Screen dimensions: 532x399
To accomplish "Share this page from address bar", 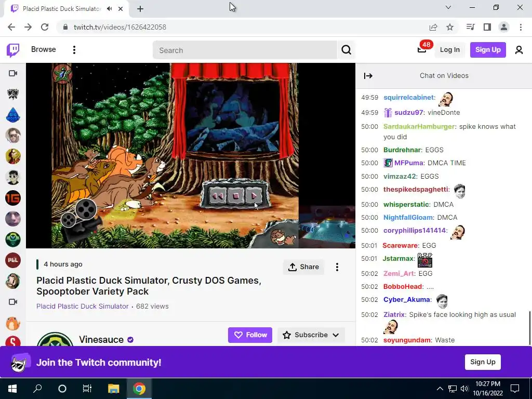I will 433,27.
